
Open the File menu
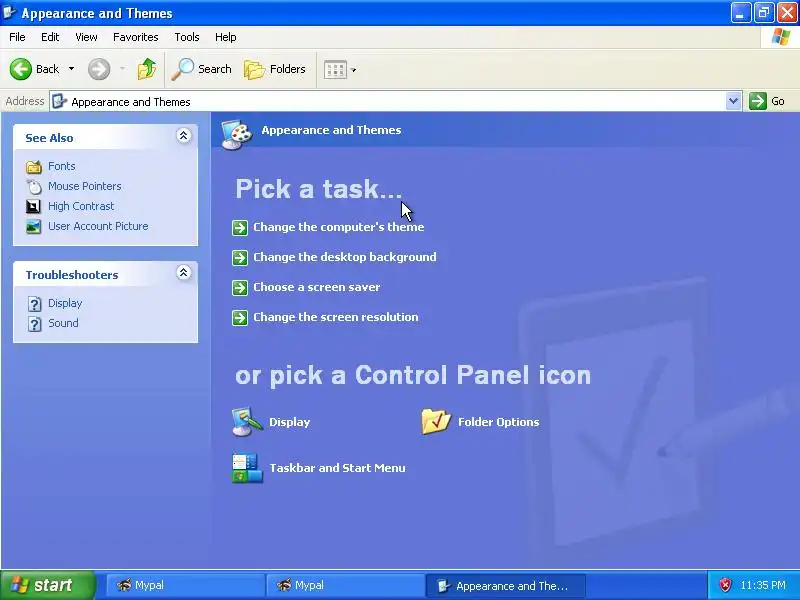coord(17,37)
